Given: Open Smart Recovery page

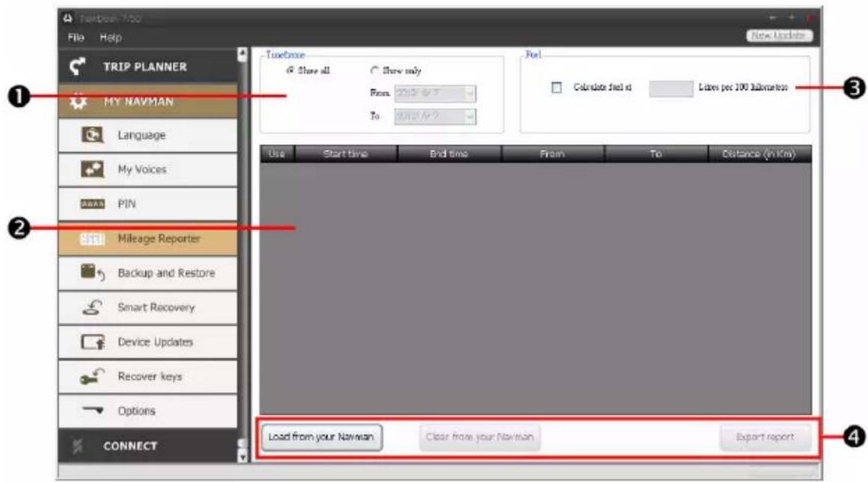Looking at the screenshot, I should (x=148, y=307).
